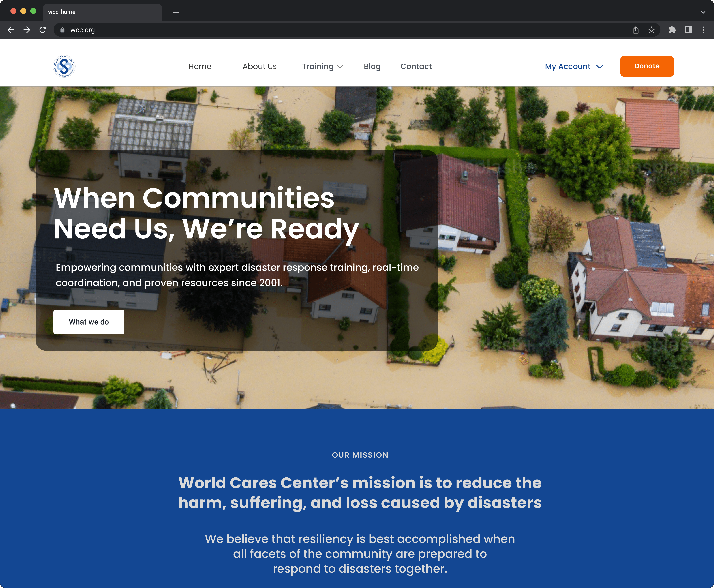Bookmark the page with the star icon
Viewport: 714px width, 588px height.
[651, 30]
